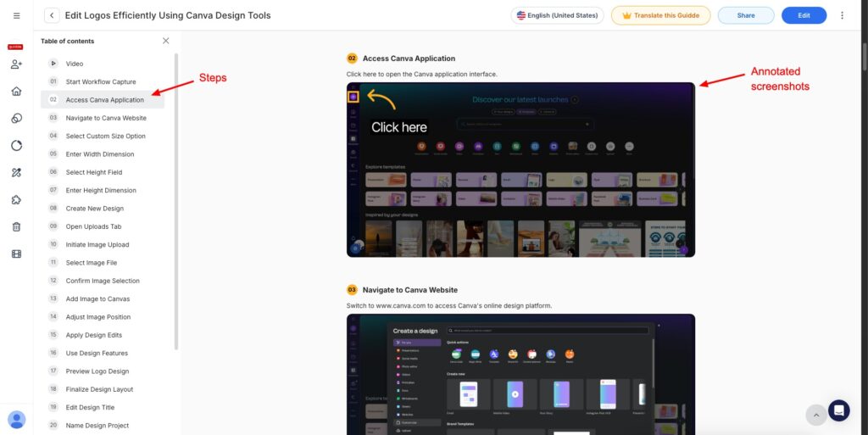Open the chat support bubble icon
Image resolution: width=868 pixels, height=435 pixels.
tap(838, 410)
